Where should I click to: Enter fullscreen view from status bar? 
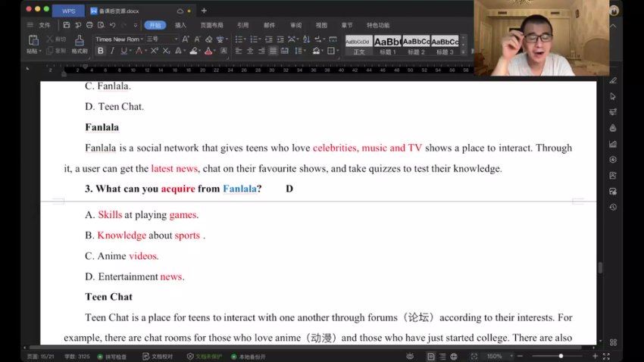pyautogui.click(x=606, y=356)
